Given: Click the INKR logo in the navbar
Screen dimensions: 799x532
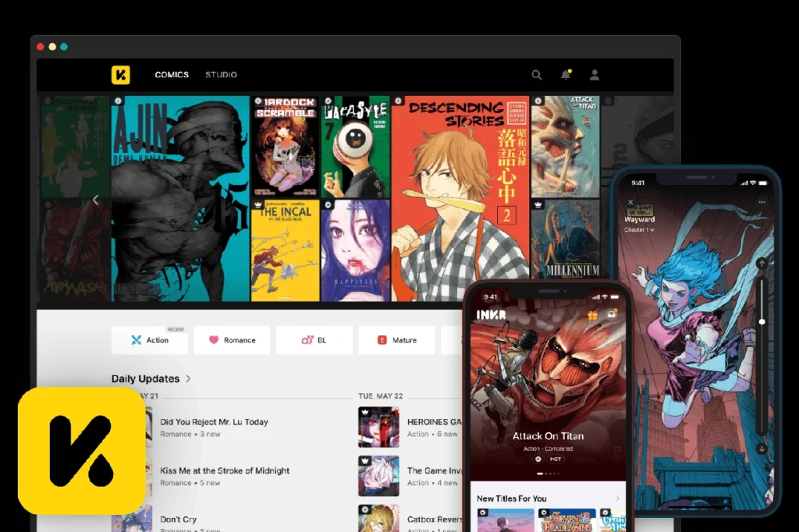Looking at the screenshot, I should click(120, 75).
